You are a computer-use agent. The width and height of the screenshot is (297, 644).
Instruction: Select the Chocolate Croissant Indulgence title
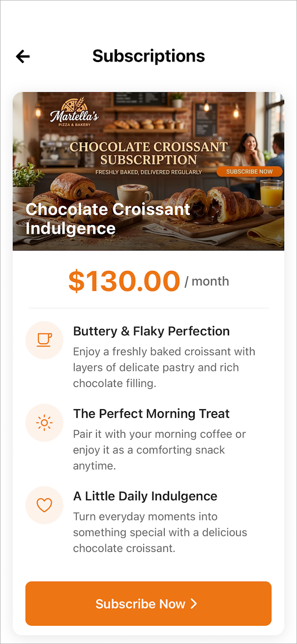(108, 219)
